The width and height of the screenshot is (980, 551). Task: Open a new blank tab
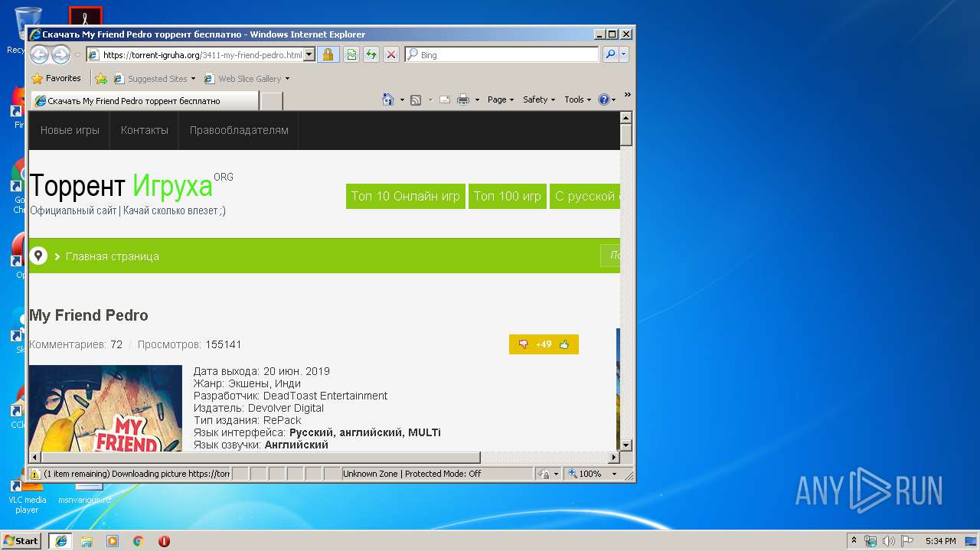click(272, 101)
